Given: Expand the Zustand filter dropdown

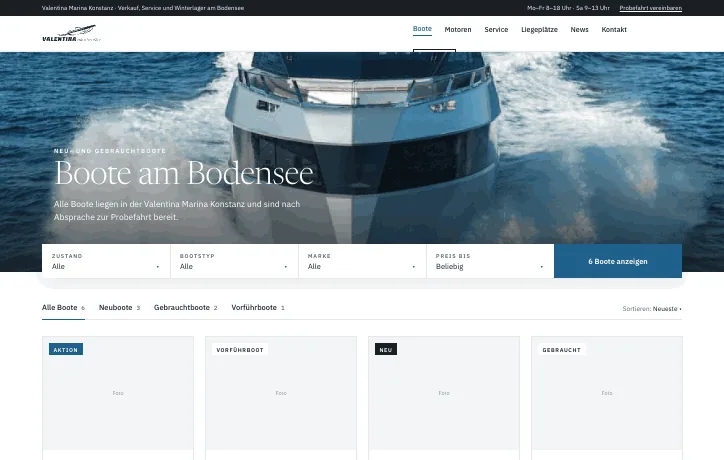Looking at the screenshot, I should pos(106,261).
